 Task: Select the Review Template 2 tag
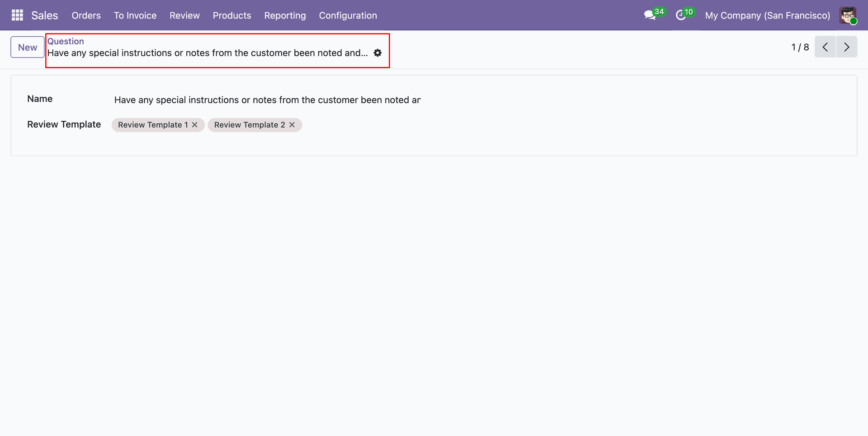point(250,125)
